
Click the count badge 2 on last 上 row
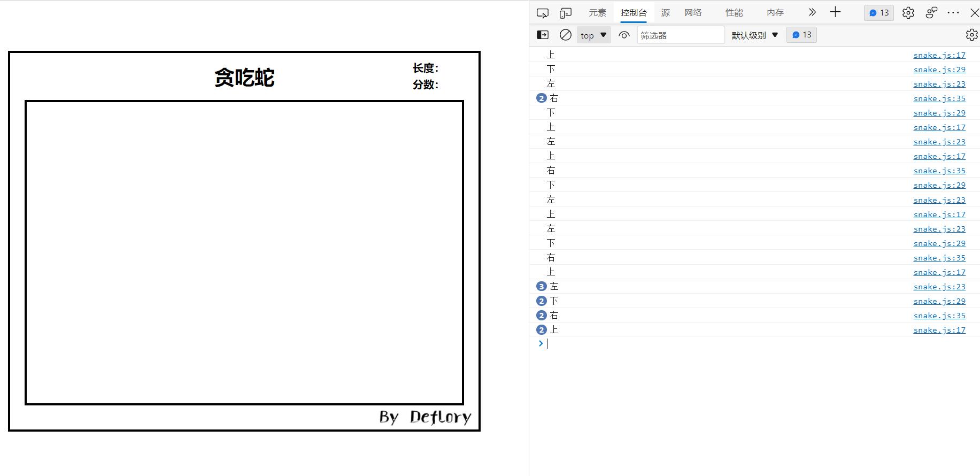(x=541, y=330)
